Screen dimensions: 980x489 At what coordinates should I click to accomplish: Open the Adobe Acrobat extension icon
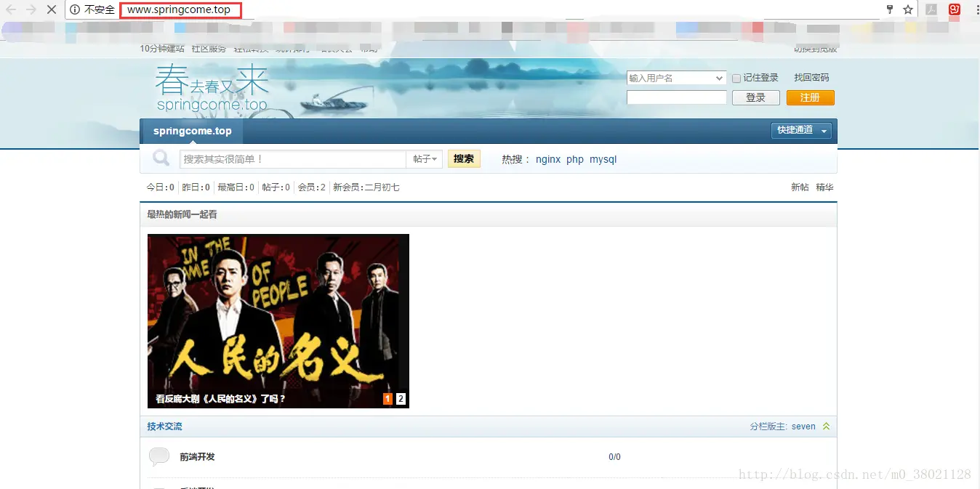point(931,9)
